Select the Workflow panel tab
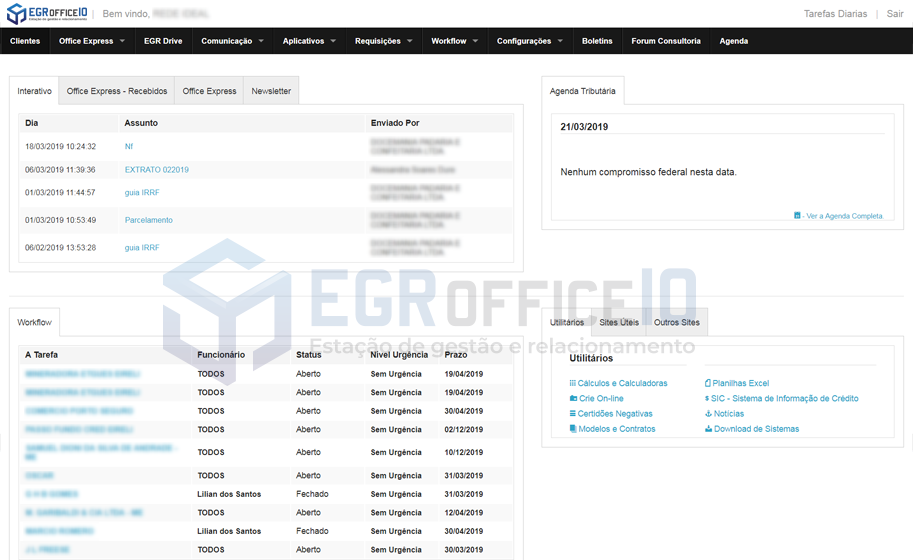 tap(34, 322)
